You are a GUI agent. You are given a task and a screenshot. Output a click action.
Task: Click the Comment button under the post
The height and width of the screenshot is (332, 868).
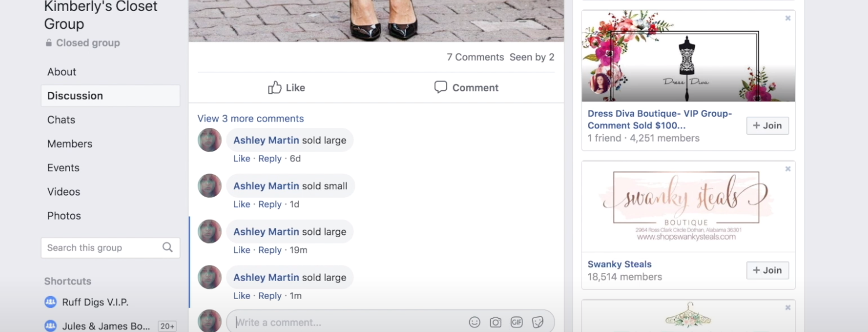[x=466, y=87]
